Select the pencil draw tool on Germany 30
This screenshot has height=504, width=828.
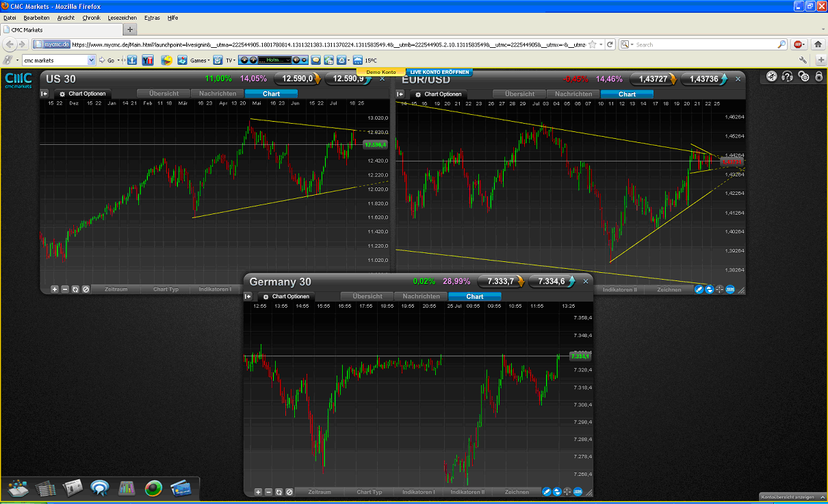547,492
